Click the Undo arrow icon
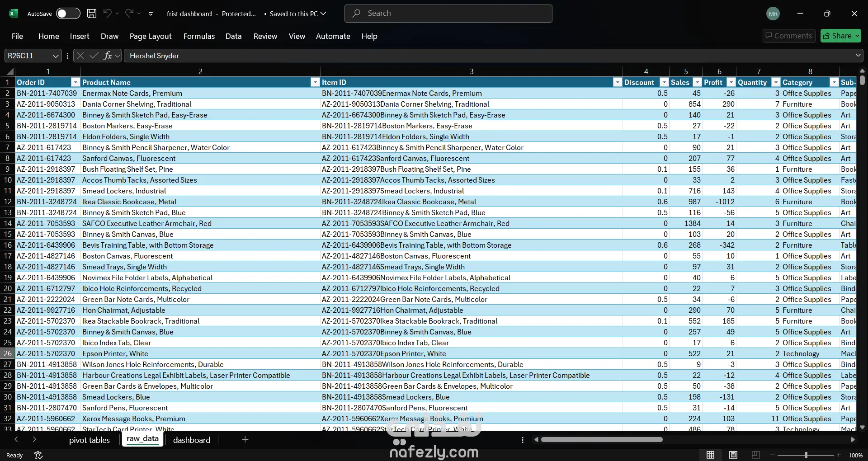Viewport: 868px width, 461px height. coord(107,14)
